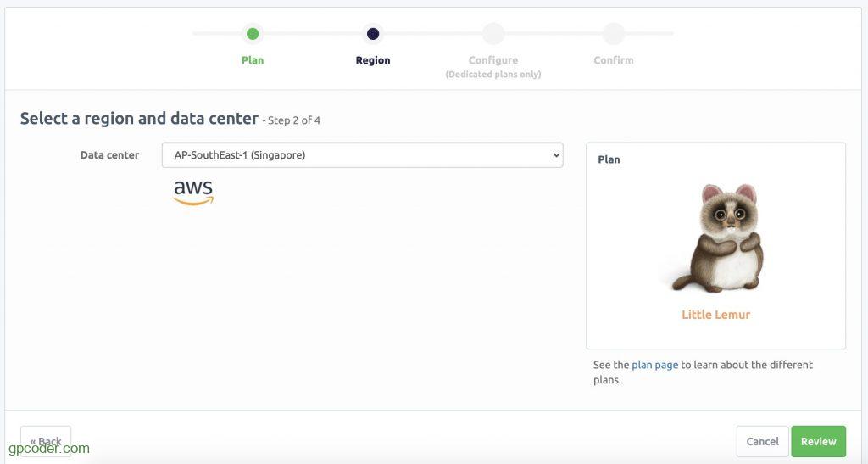
Task: Click the AWS logo under the data center
Action: [193, 192]
